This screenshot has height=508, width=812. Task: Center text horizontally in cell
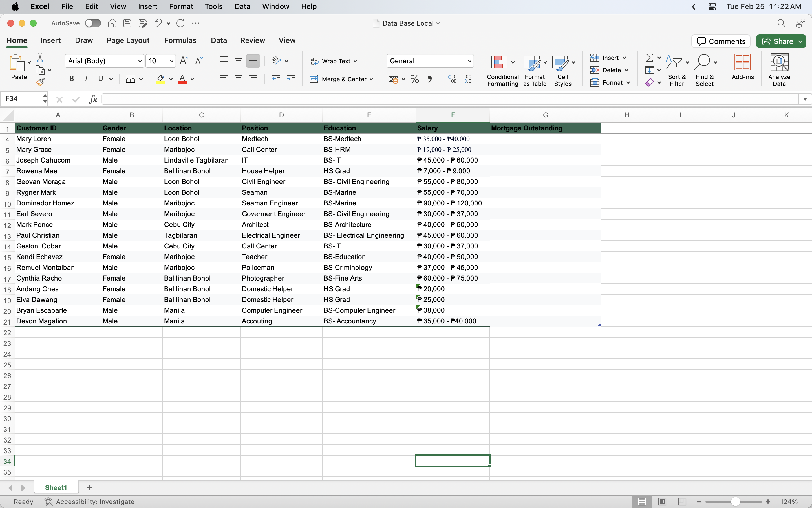(239, 79)
